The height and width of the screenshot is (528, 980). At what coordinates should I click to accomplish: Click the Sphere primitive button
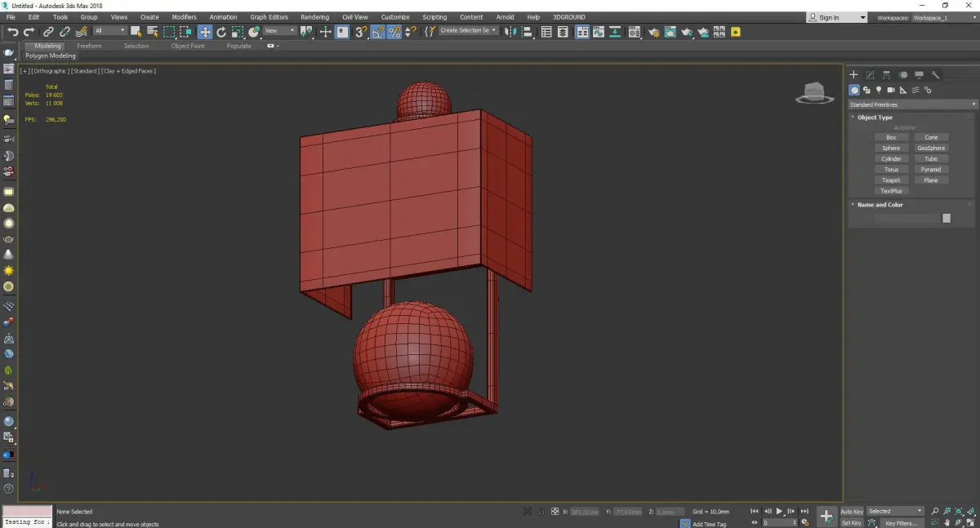pyautogui.click(x=891, y=149)
